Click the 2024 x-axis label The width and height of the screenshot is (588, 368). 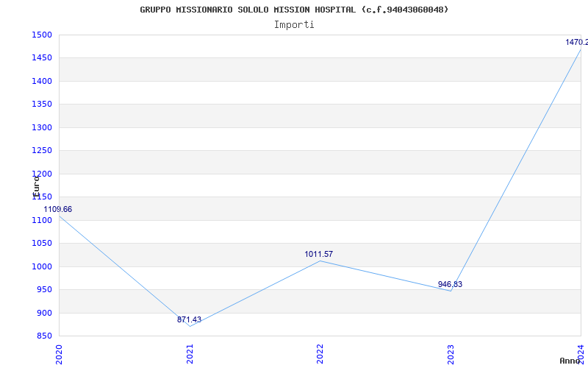[x=581, y=354]
